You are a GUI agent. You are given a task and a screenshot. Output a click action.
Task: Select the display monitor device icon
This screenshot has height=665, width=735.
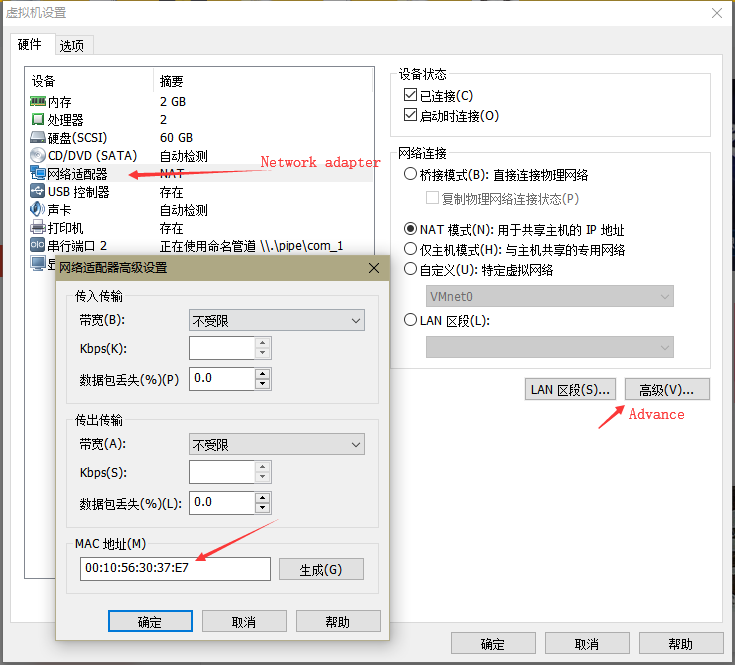pyautogui.click(x=38, y=263)
